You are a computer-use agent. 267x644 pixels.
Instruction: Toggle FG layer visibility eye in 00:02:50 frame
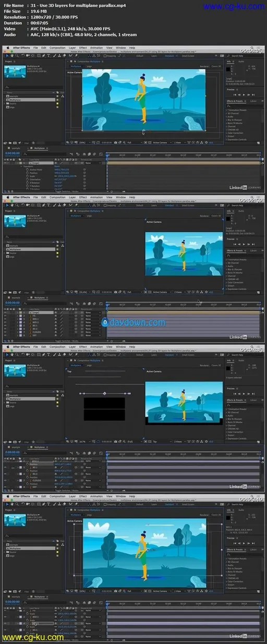tap(6, 315)
